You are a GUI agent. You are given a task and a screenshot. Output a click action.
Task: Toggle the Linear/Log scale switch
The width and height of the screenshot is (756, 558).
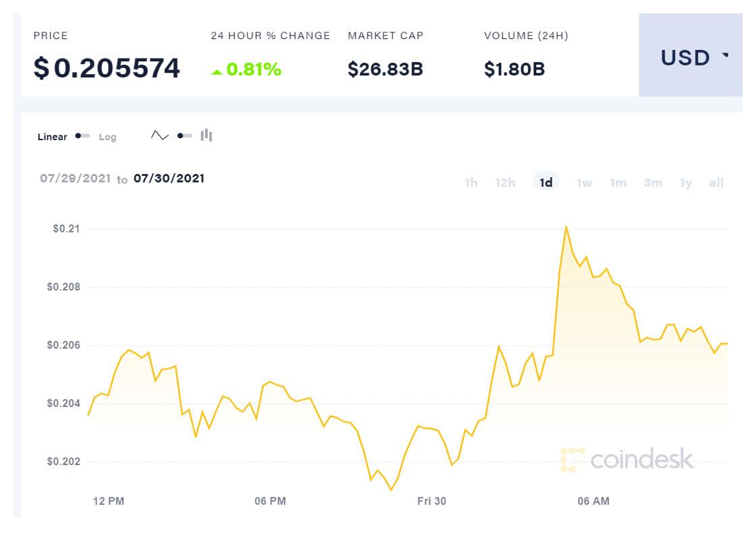pyautogui.click(x=83, y=136)
